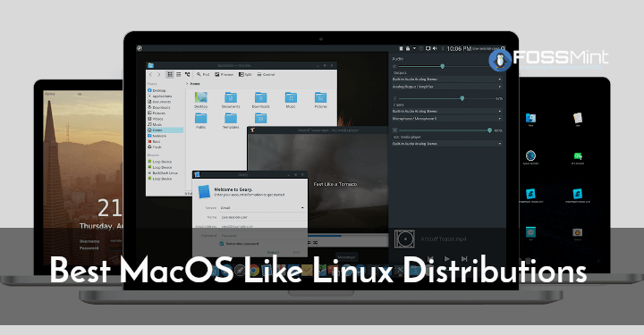644x335 pixels.
Task: Click Kristoff Teaser.mp4 album art thumbnail
Action: click(x=404, y=239)
